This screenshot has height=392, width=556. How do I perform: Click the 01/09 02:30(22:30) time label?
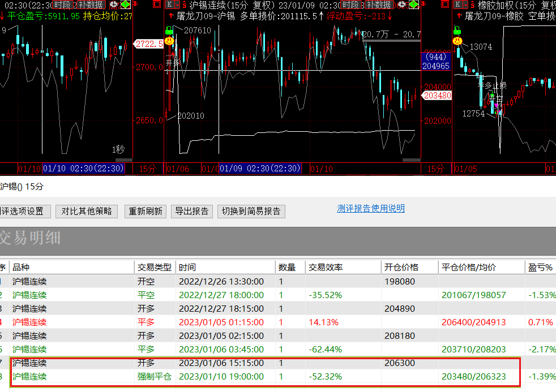click(x=260, y=168)
